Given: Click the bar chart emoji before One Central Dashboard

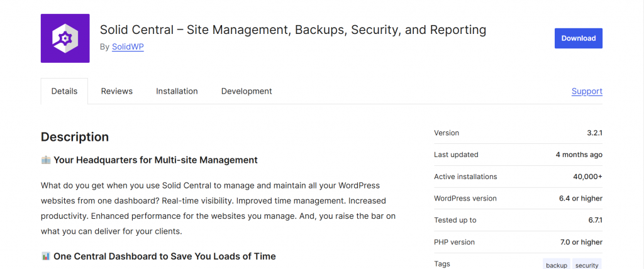Looking at the screenshot, I should click(x=45, y=256).
